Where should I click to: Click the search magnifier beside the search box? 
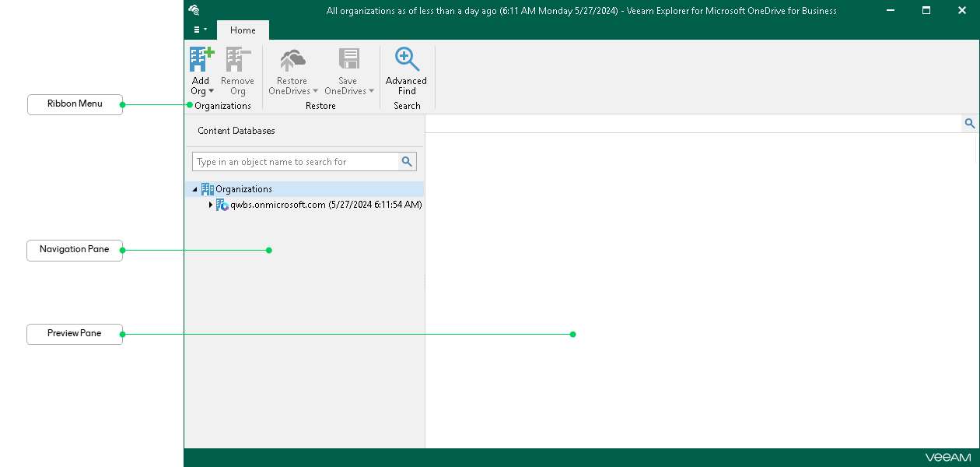(407, 161)
